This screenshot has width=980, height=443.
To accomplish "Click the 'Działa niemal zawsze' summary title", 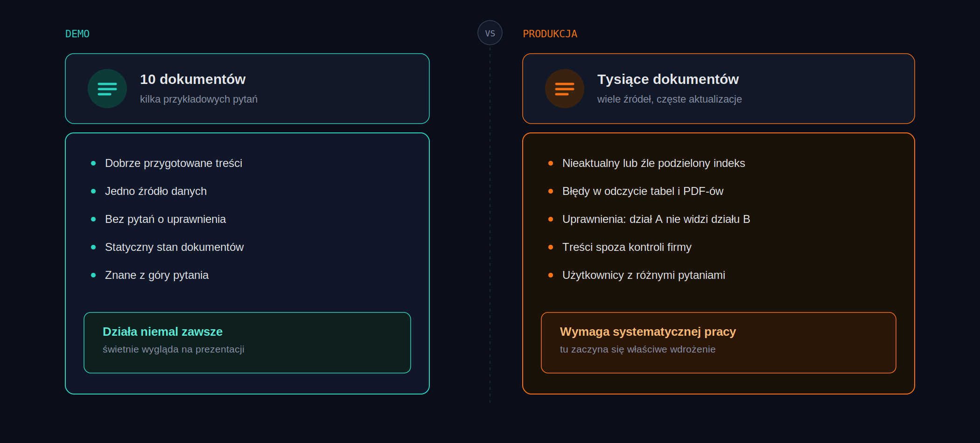I will click(x=162, y=332).
